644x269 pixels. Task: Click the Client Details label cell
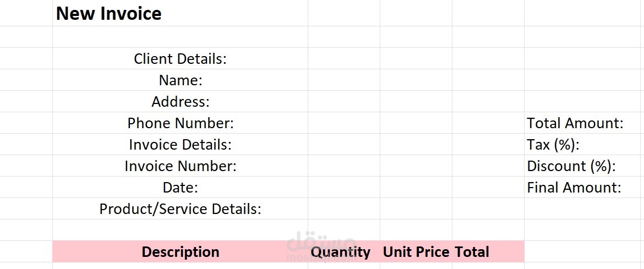pos(181,58)
